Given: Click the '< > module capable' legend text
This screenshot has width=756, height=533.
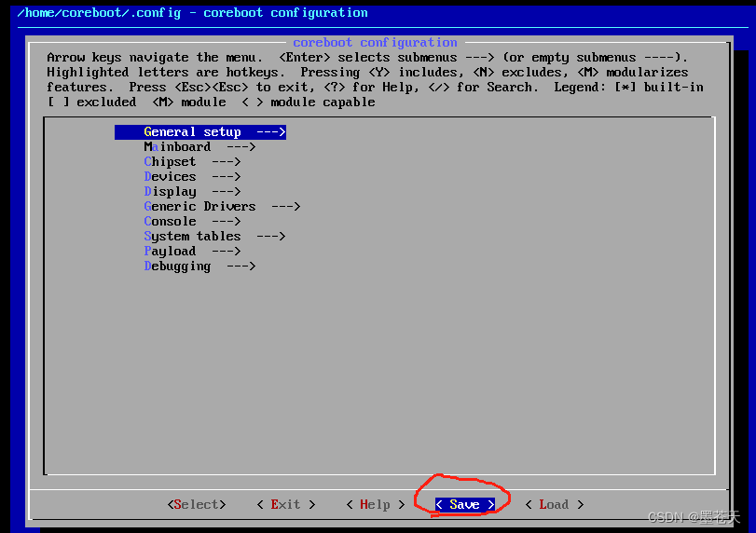Looking at the screenshot, I should click(x=309, y=102).
